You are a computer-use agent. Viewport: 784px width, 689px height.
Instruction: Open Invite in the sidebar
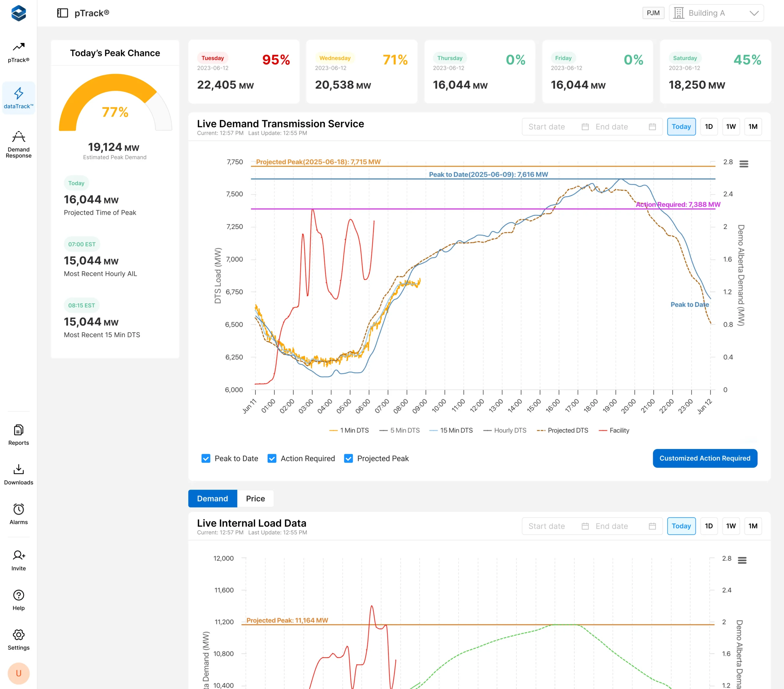18,561
